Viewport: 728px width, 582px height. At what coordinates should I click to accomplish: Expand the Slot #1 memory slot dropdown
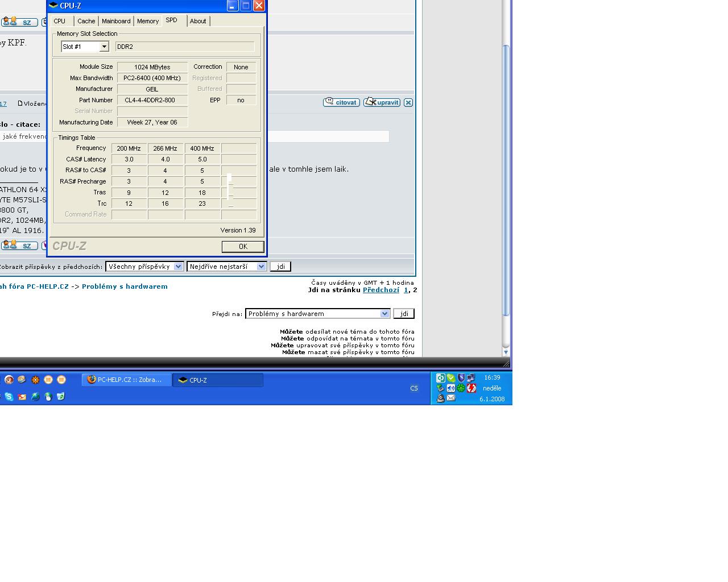click(104, 47)
